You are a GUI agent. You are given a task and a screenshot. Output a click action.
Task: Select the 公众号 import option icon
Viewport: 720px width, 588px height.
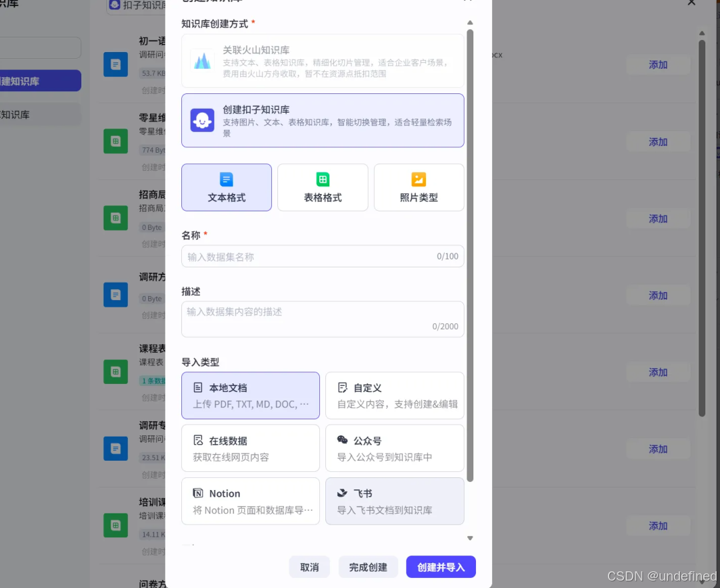(x=344, y=440)
